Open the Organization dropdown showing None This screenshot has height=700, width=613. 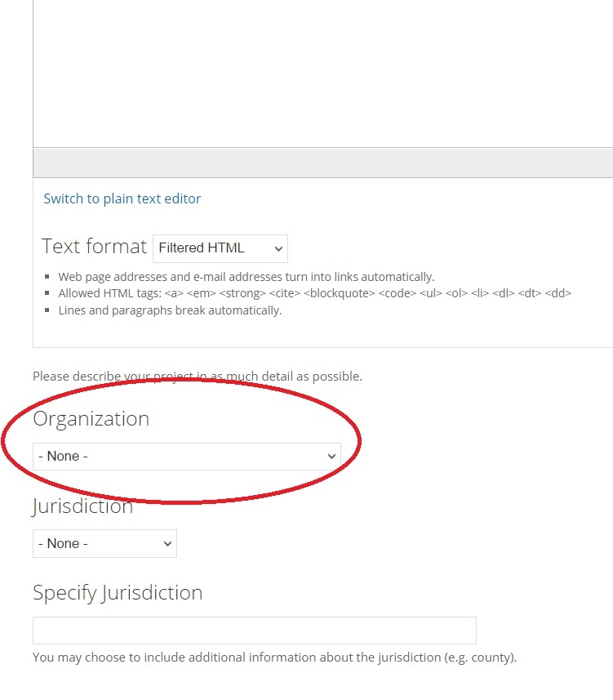[186, 457]
